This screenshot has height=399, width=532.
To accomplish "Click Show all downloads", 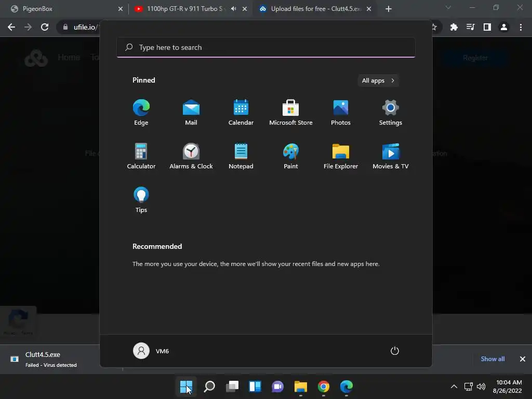I will (x=493, y=359).
